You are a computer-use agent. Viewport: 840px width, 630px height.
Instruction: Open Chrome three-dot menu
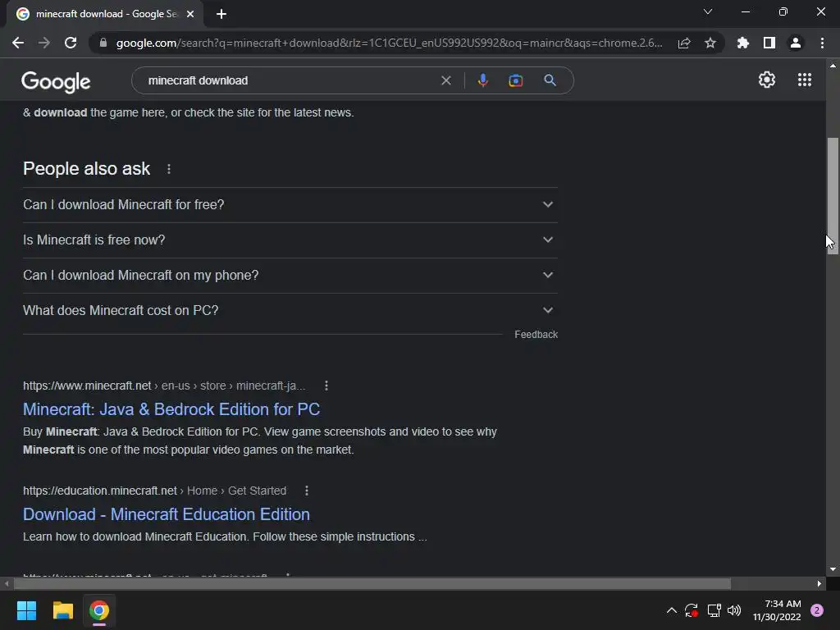click(822, 43)
